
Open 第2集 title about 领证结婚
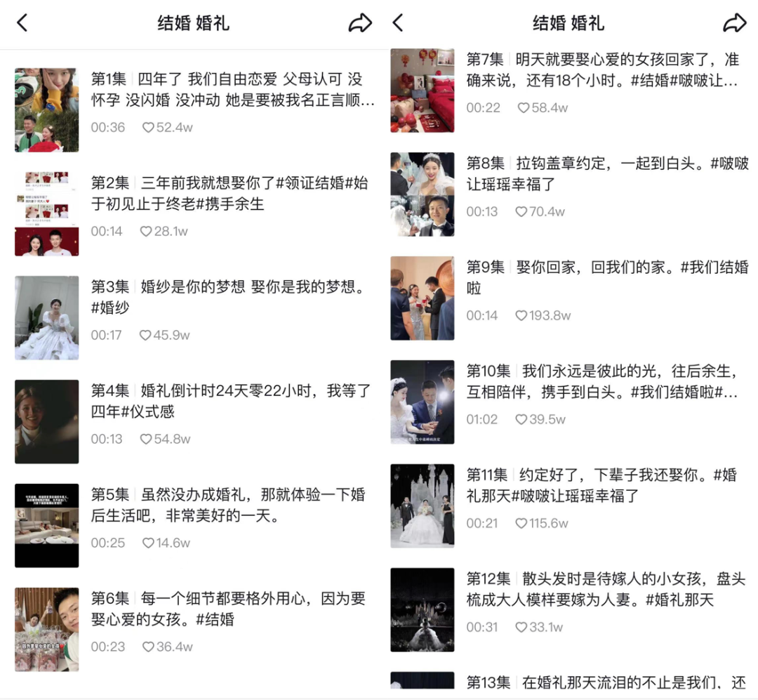point(230,194)
